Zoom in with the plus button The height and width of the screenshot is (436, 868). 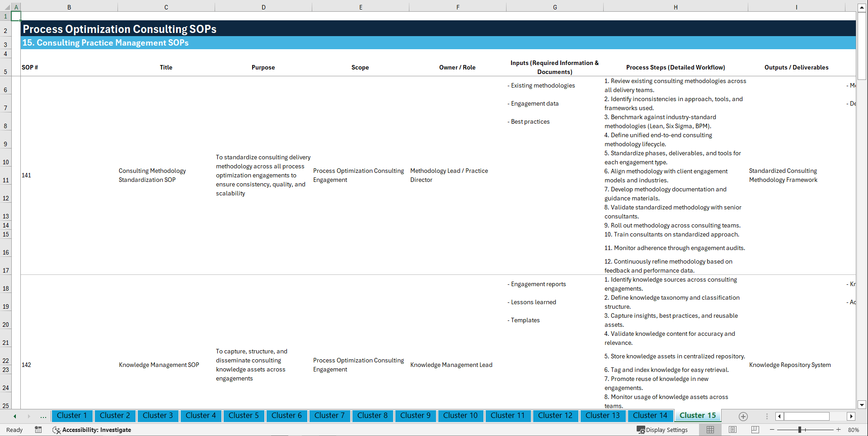[838, 430]
